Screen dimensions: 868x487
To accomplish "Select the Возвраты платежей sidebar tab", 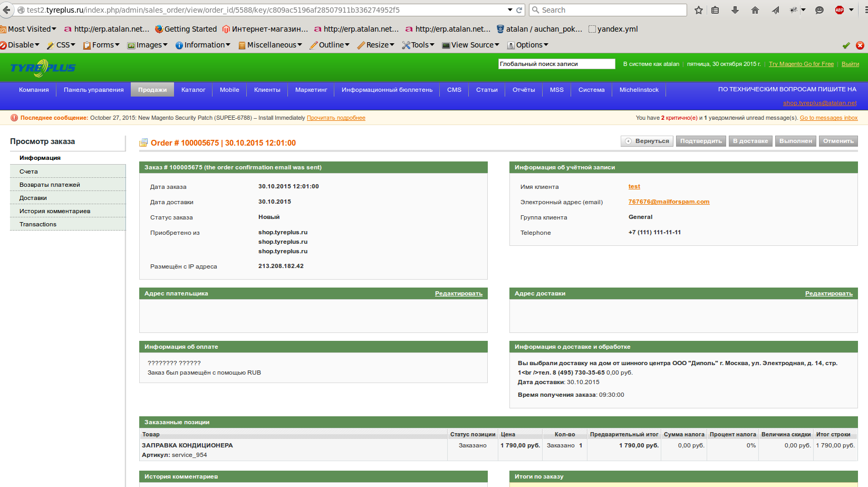I will [x=67, y=185].
